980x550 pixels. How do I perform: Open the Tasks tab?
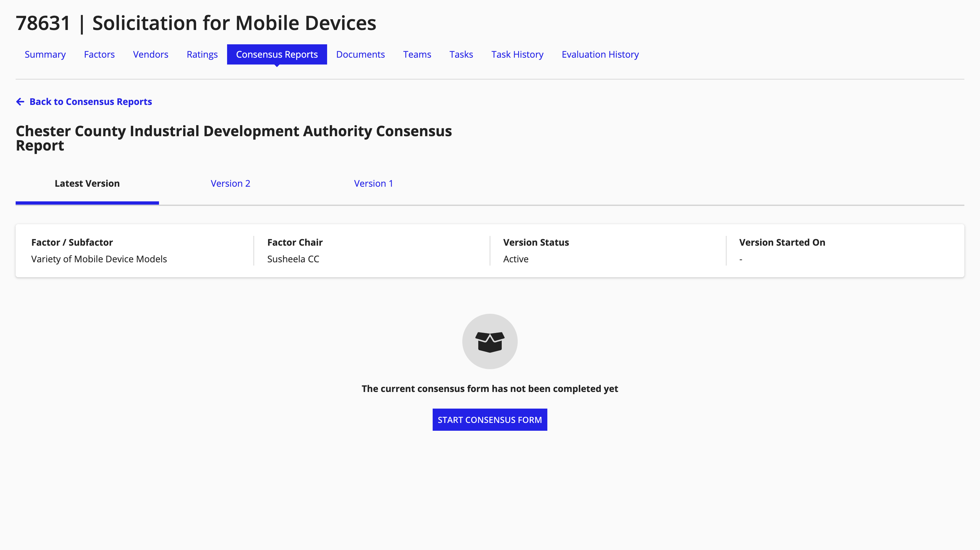click(461, 54)
